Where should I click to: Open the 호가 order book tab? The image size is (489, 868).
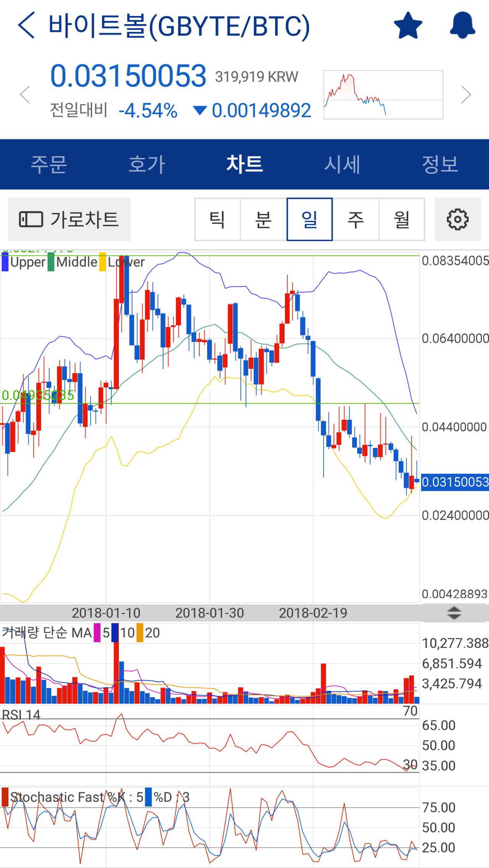[147, 164]
